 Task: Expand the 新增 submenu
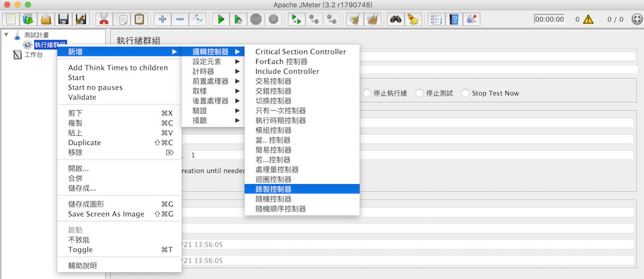119,52
